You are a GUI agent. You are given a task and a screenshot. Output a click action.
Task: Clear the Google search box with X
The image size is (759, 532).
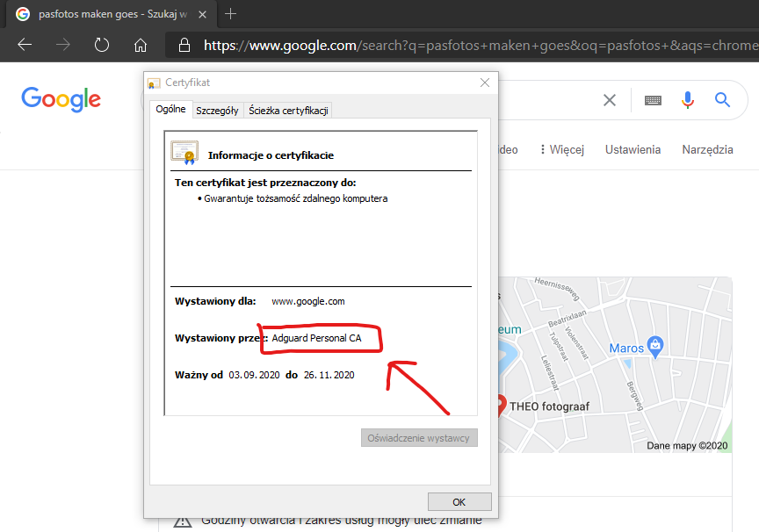(x=610, y=100)
